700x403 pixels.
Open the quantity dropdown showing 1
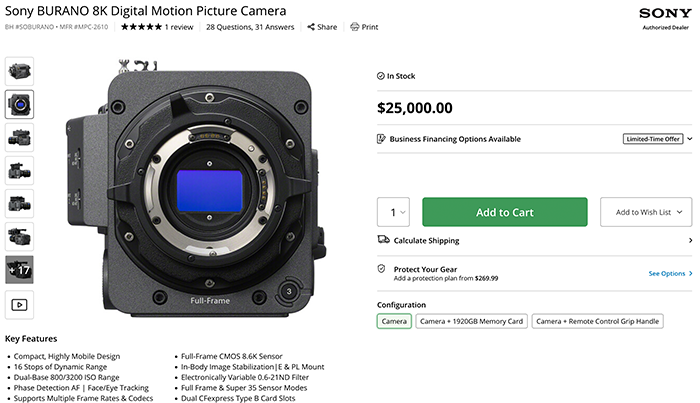393,212
